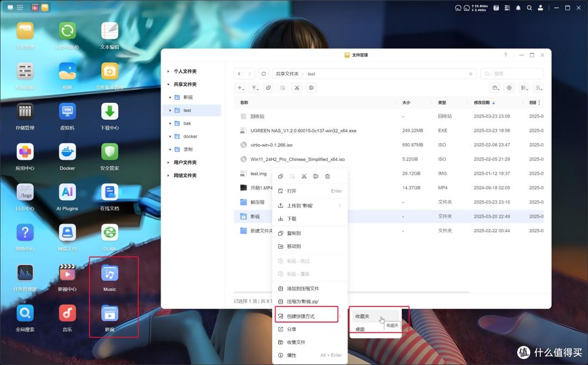Select 收藏夹 in the submenu
Screen dimensions: 588x365
click(x=375, y=316)
